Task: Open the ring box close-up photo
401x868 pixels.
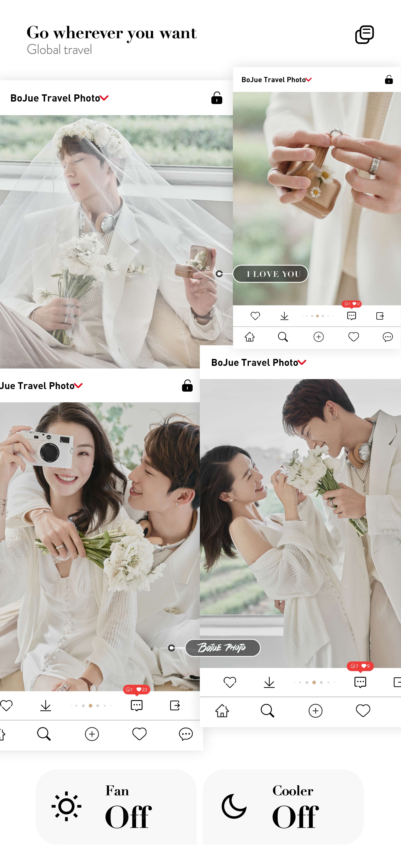Action: (x=317, y=198)
